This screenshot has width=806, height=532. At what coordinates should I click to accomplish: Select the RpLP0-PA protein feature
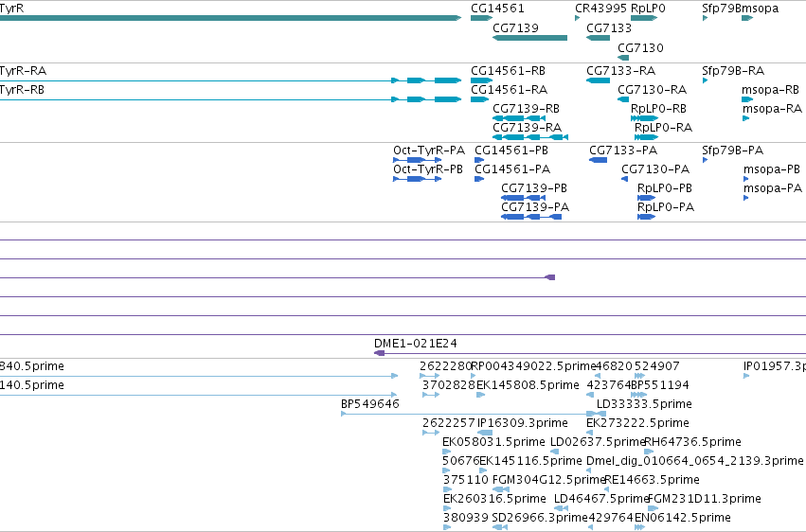coord(646,217)
